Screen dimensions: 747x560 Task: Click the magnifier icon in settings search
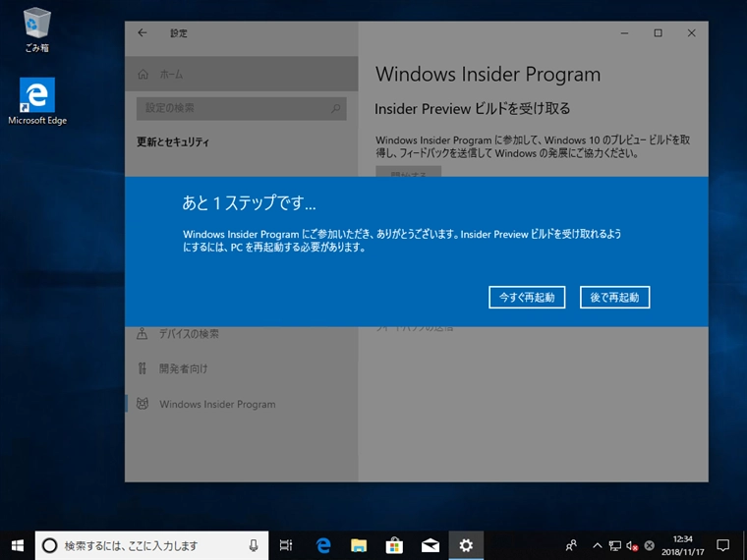[x=335, y=109]
